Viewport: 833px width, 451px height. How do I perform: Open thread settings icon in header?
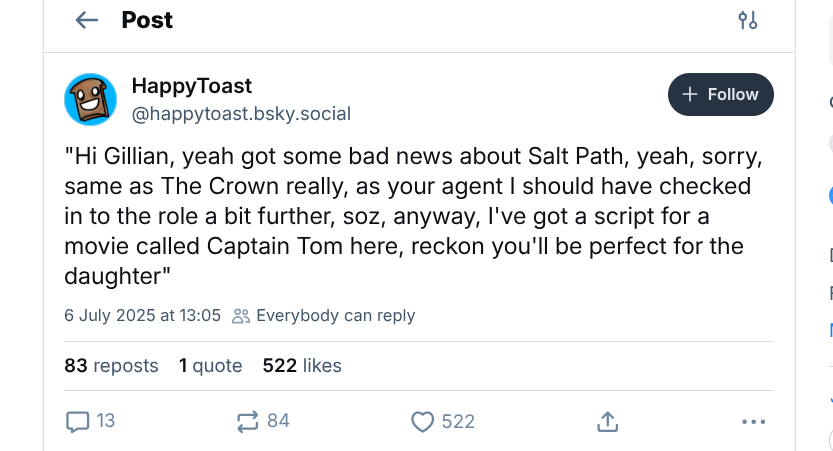[x=747, y=20]
